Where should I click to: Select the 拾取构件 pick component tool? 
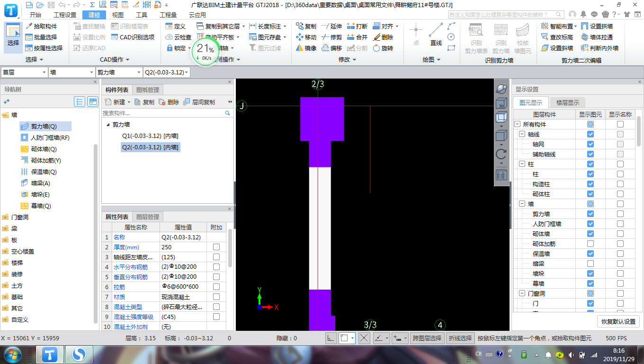pos(41,26)
